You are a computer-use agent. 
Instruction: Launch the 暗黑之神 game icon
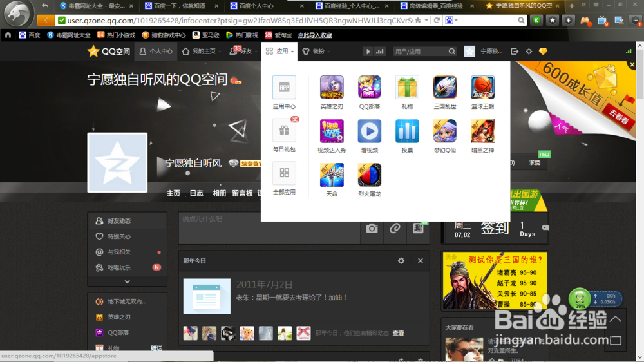[482, 131]
